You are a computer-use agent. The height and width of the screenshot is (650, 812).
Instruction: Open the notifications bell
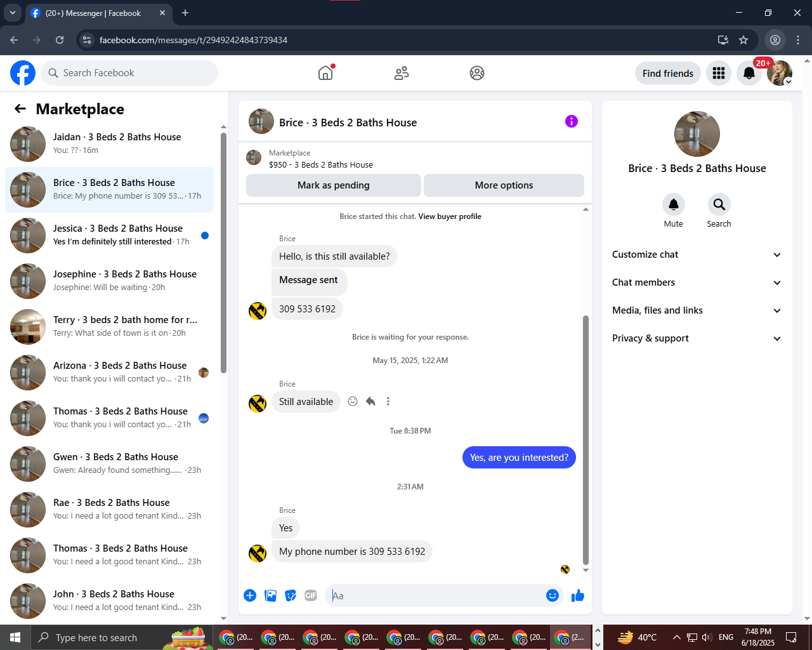pos(749,73)
